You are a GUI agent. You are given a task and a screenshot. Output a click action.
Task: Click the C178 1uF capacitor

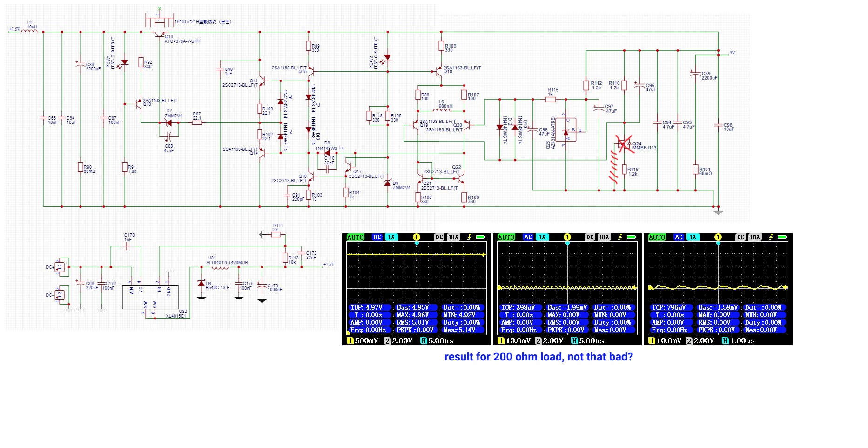point(127,246)
